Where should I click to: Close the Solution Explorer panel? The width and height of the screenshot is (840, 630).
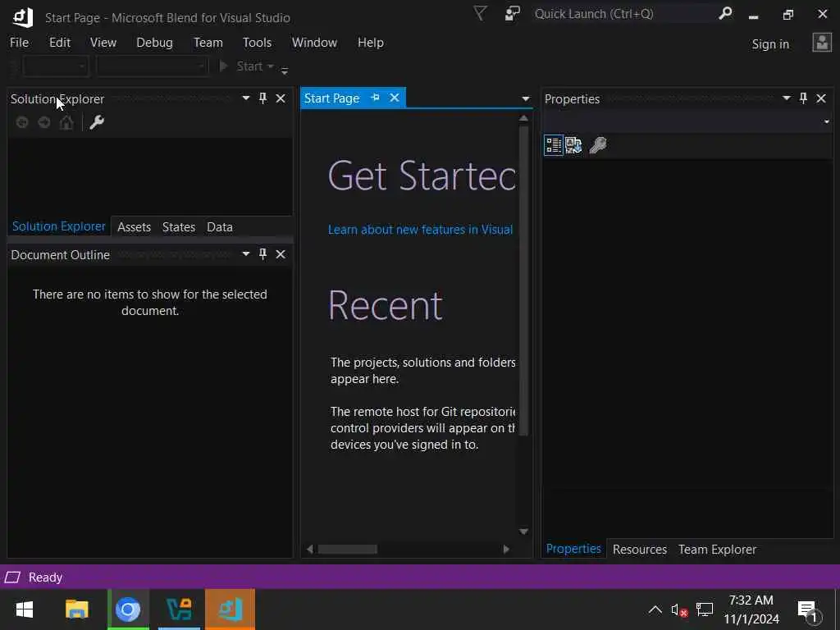(x=281, y=98)
